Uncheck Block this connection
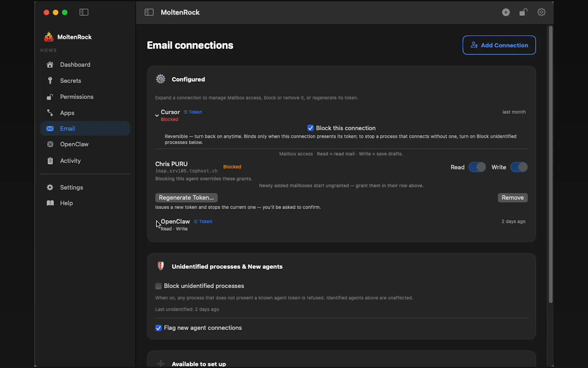Image resolution: width=588 pixels, height=368 pixels. [311, 128]
